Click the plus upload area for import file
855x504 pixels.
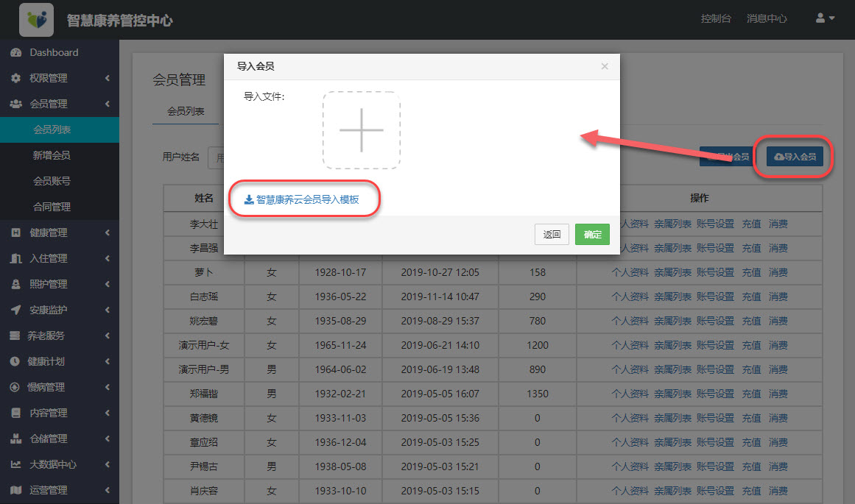point(361,130)
